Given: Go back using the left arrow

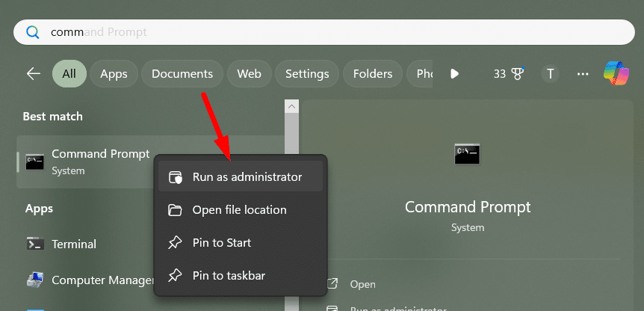Looking at the screenshot, I should pyautogui.click(x=34, y=73).
